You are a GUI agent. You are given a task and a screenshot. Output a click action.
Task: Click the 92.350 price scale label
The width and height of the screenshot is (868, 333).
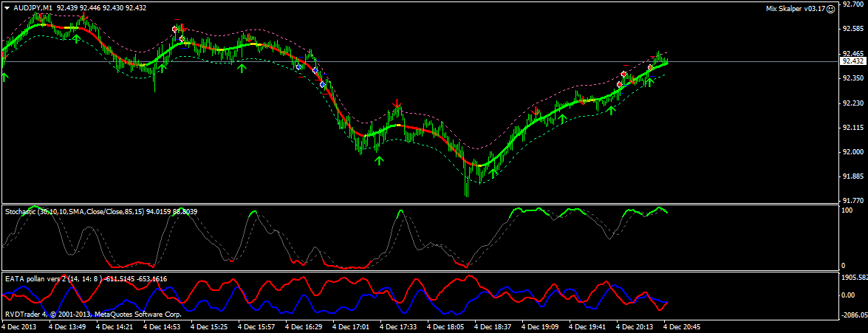[x=852, y=78]
